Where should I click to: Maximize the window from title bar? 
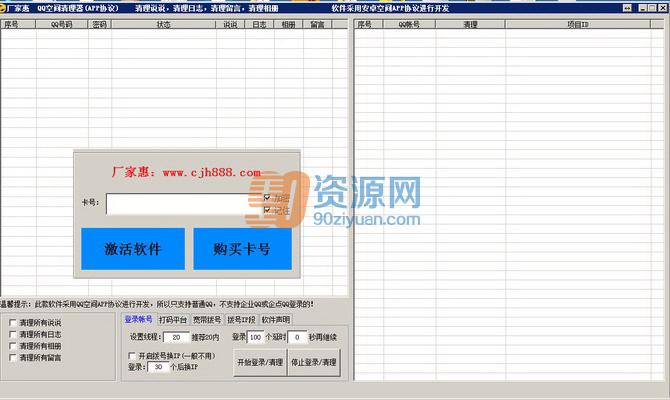tap(652, 8)
